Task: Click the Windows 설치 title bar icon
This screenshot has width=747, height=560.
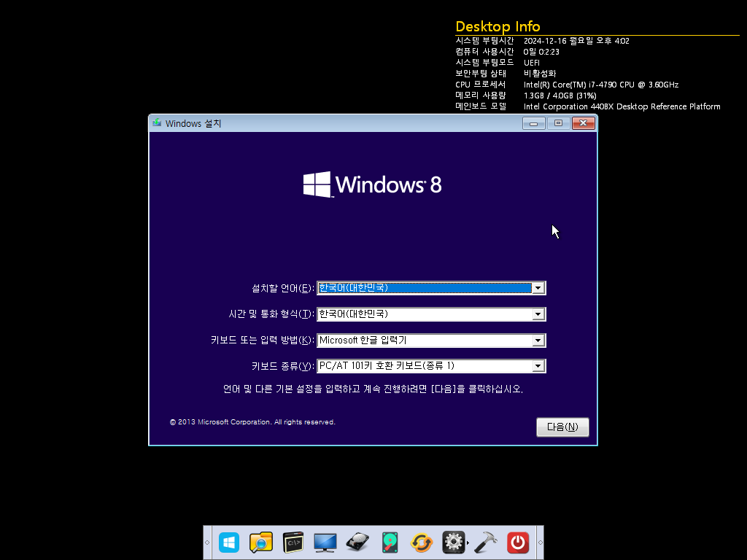Action: [x=157, y=122]
